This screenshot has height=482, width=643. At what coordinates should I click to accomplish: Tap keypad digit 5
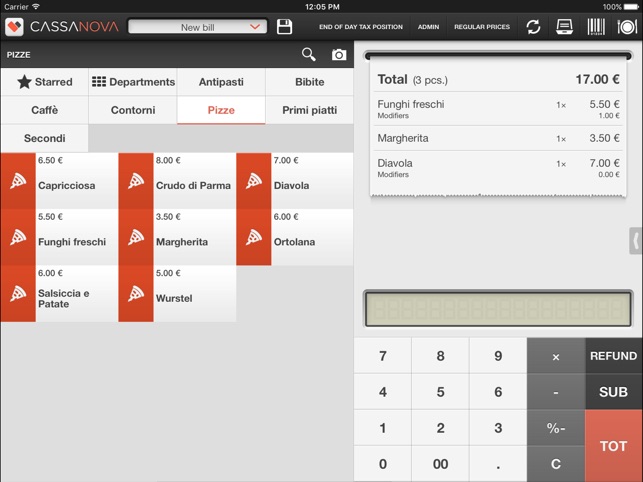point(440,392)
